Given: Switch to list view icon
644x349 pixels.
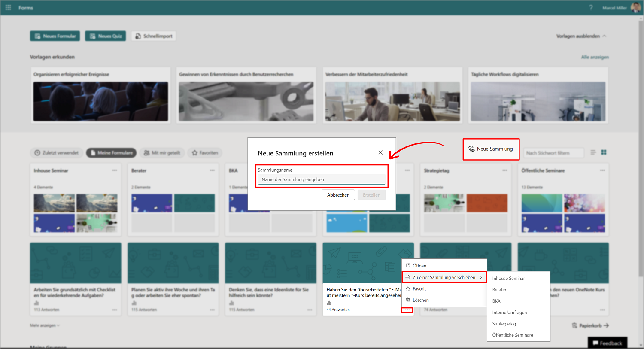Looking at the screenshot, I should coord(593,152).
